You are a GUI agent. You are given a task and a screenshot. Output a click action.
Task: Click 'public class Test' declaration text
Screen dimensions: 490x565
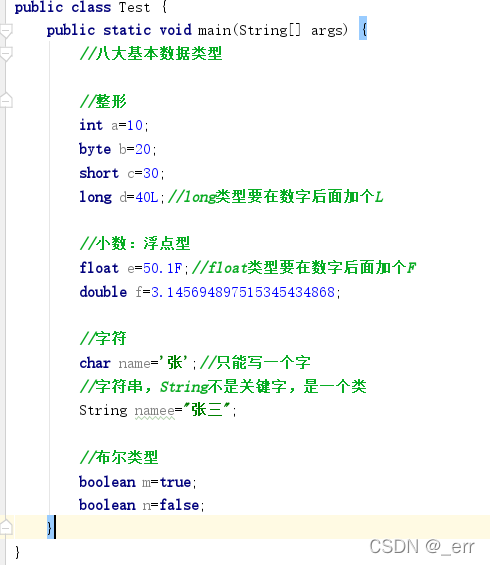click(82, 7)
